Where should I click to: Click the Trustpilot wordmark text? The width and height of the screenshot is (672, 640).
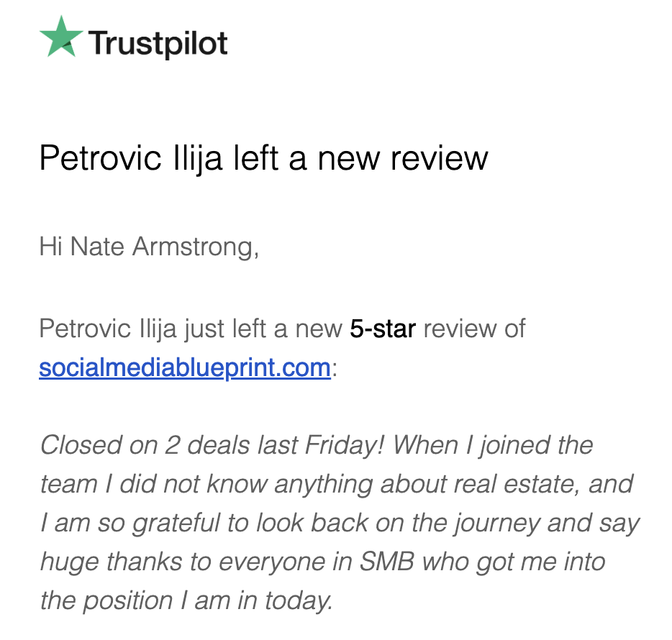(158, 43)
